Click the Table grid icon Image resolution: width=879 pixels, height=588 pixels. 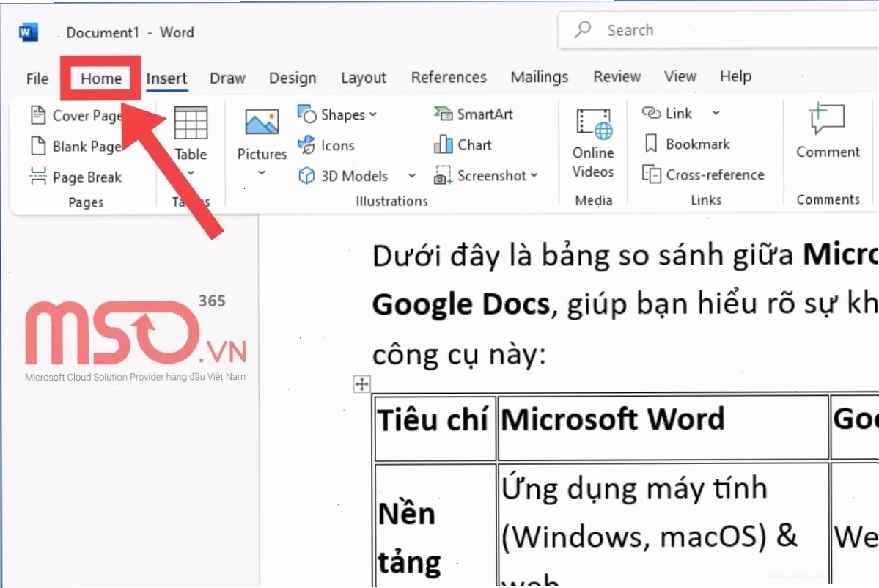191,122
